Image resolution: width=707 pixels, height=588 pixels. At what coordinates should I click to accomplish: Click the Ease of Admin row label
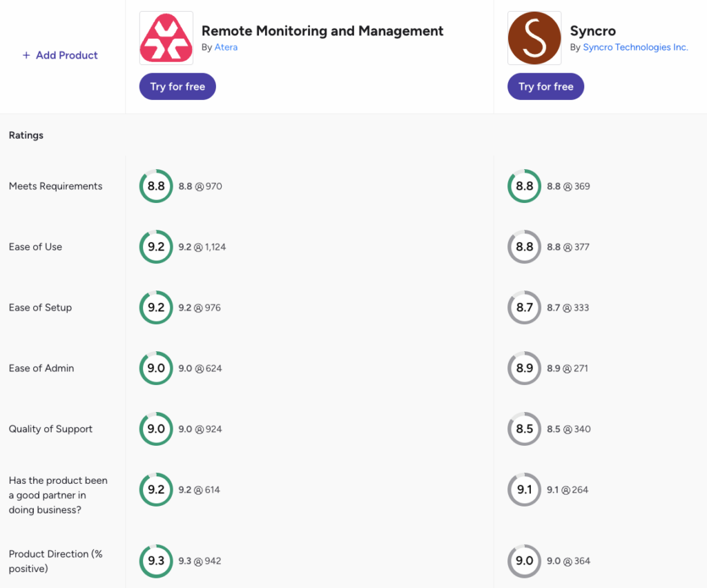[41, 368]
